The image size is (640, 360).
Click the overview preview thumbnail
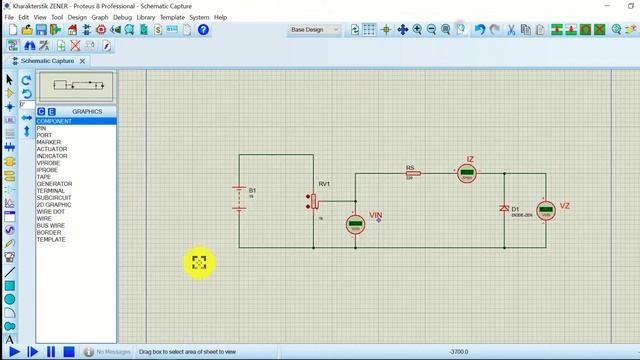coord(76,87)
